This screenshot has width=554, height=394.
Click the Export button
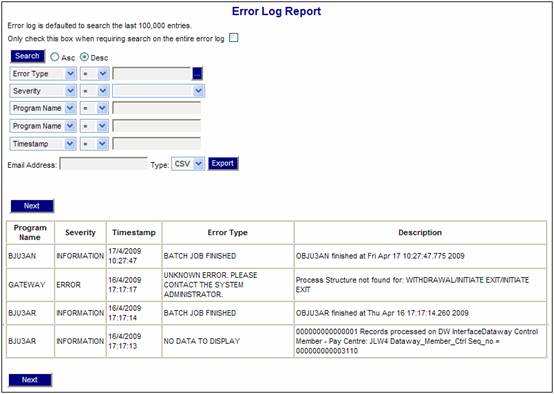(223, 164)
